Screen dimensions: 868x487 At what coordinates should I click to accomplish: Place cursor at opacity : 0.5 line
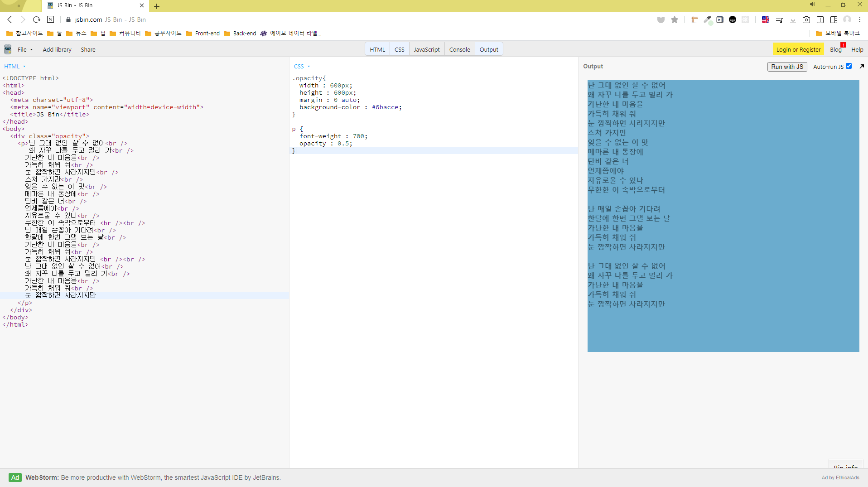tap(326, 144)
